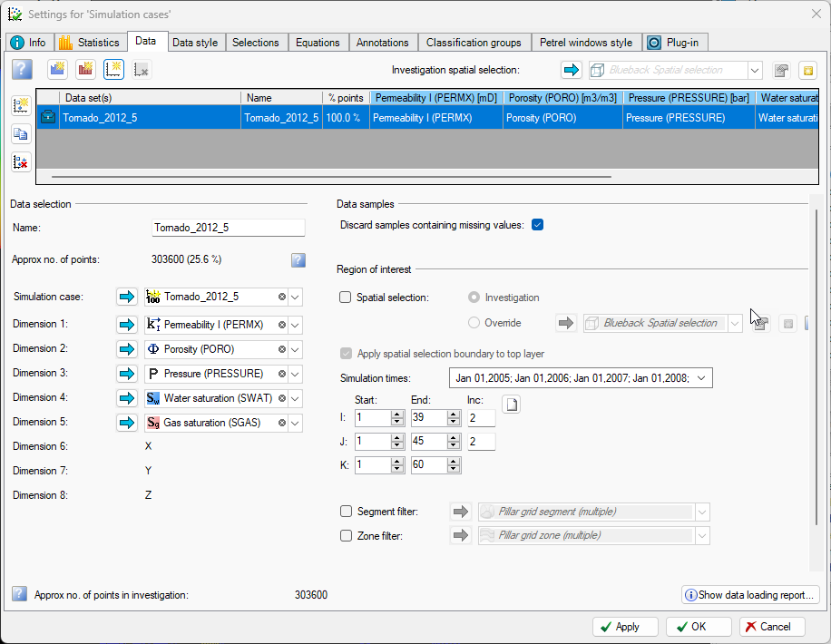Enable the Zone filter checkbox
This screenshot has height=644, width=831.
(346, 536)
